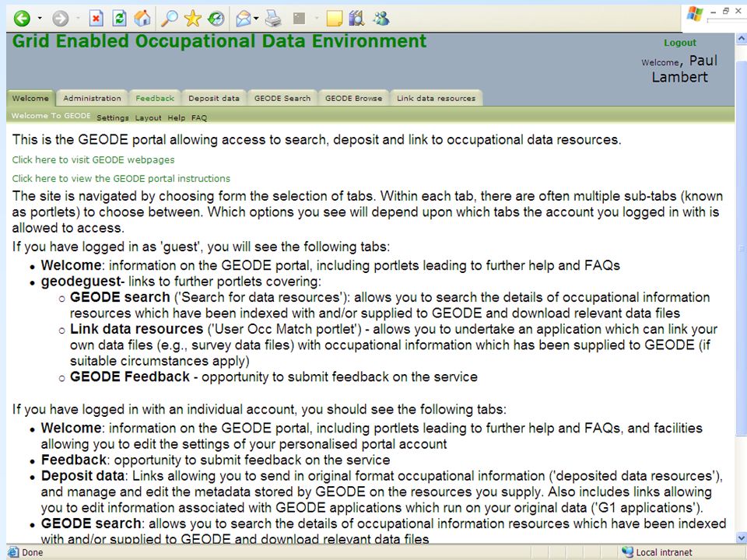Switch to the Feedback tab

pos(155,98)
